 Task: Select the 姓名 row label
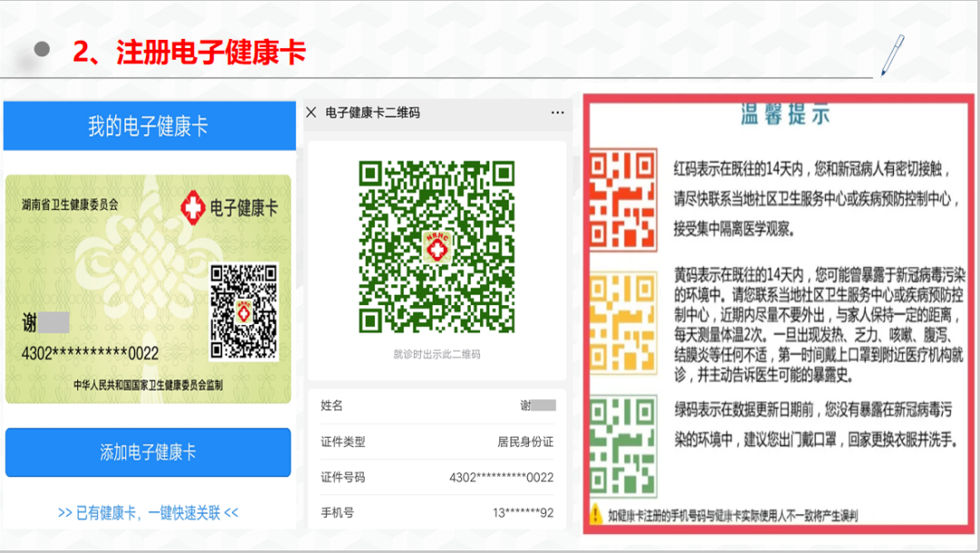click(332, 405)
